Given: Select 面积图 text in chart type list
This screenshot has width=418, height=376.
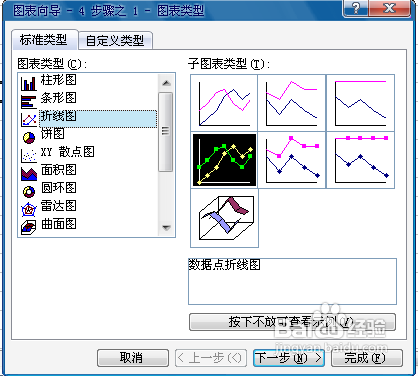Looking at the screenshot, I should (x=58, y=170).
